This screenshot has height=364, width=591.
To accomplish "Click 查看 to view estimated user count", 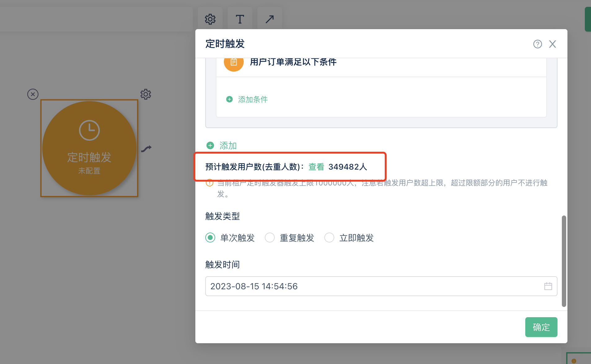I will [316, 167].
